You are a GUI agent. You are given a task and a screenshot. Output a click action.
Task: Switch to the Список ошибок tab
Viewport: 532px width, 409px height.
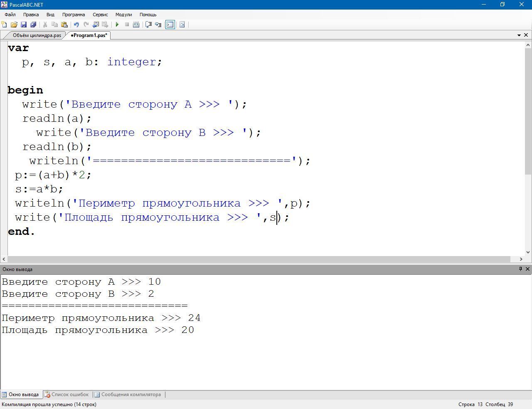click(x=66, y=394)
